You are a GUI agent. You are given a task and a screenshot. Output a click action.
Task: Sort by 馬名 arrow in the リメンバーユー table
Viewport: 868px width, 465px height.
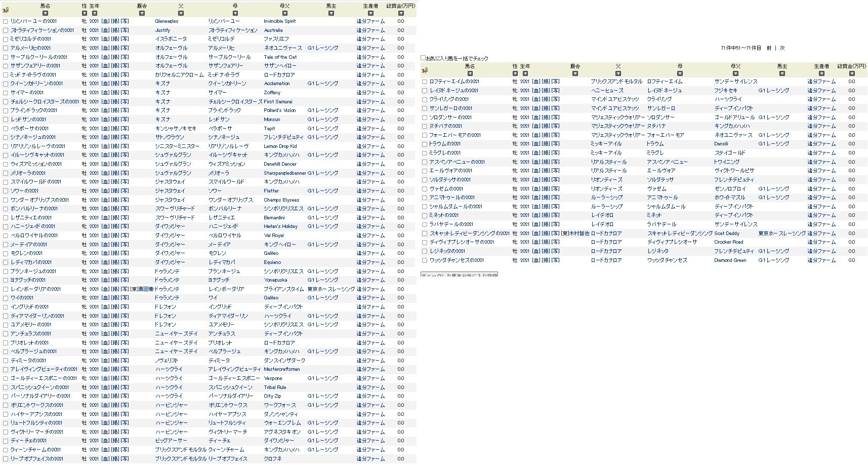pos(46,14)
